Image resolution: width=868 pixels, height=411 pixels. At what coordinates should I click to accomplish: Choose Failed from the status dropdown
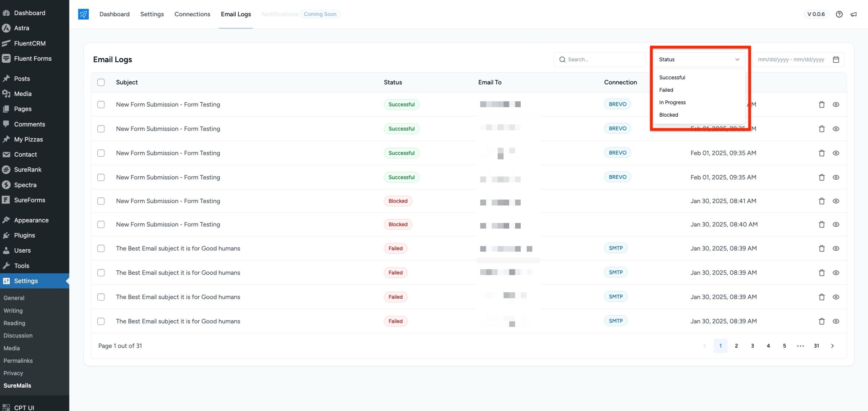666,90
